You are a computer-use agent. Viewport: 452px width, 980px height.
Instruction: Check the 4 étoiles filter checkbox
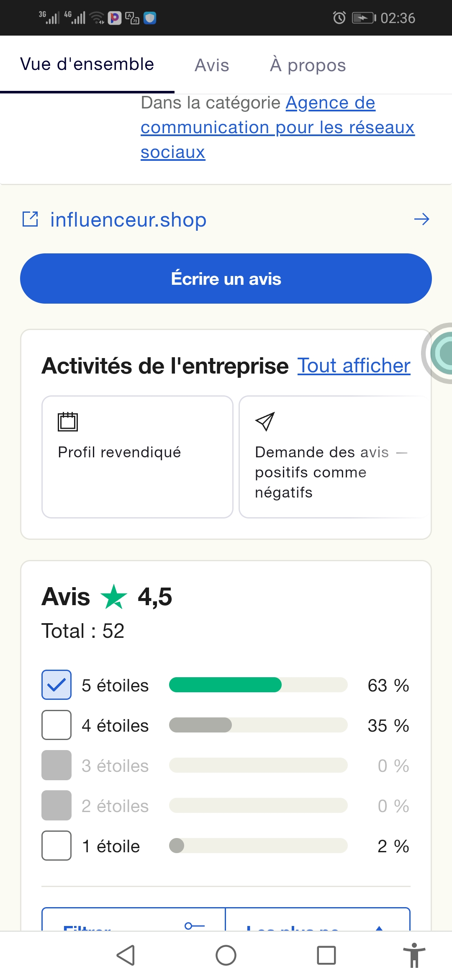tap(56, 725)
